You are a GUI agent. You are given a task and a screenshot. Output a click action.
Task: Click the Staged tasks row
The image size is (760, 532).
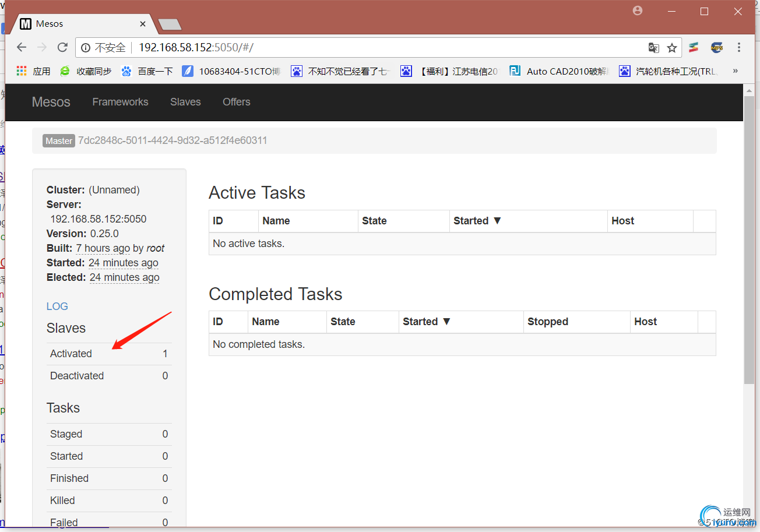109,434
